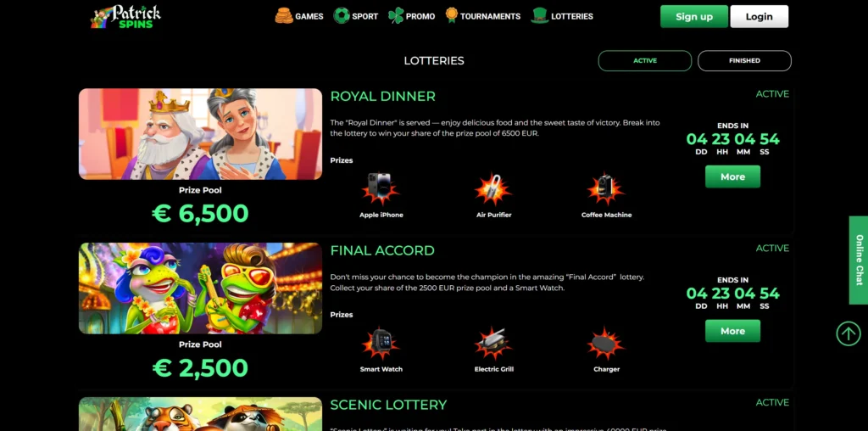Open the Final Accord frogs banner image
This screenshot has width=868, height=431.
pyautogui.click(x=200, y=288)
